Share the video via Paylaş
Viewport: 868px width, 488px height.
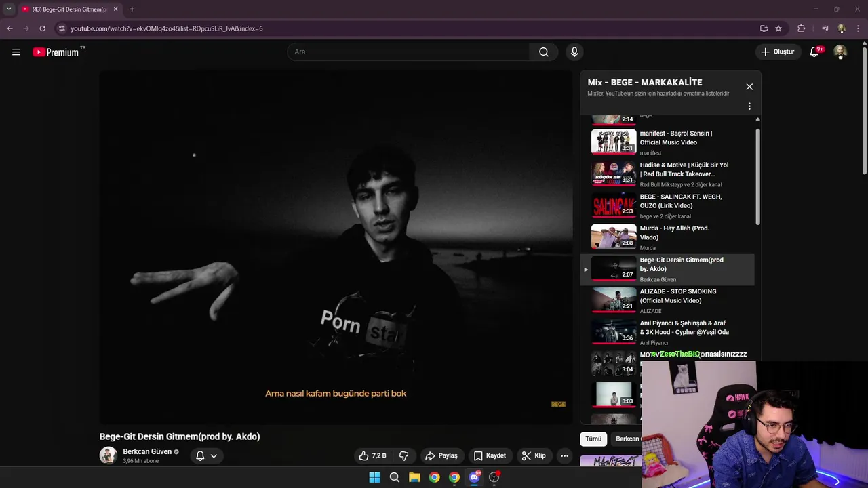click(441, 456)
